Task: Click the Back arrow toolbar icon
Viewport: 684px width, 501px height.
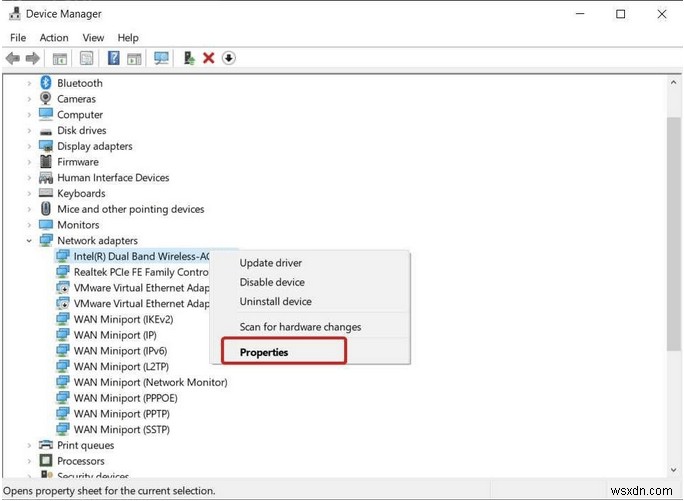Action: (x=13, y=58)
